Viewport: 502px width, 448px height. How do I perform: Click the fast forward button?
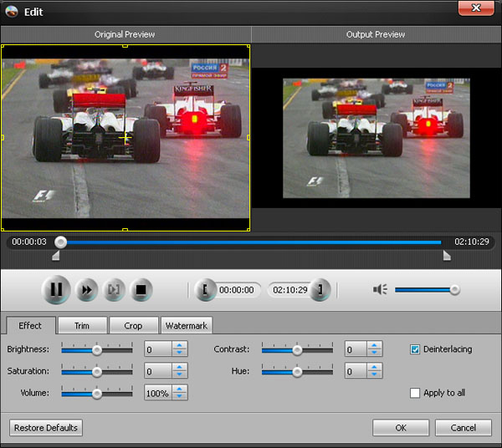point(85,290)
